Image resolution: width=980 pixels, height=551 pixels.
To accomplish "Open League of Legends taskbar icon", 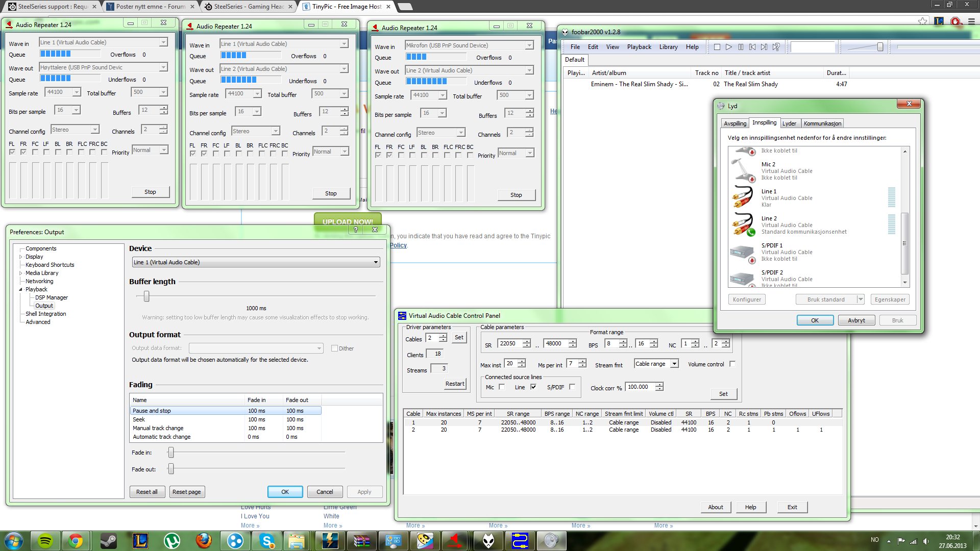I will [x=140, y=541].
